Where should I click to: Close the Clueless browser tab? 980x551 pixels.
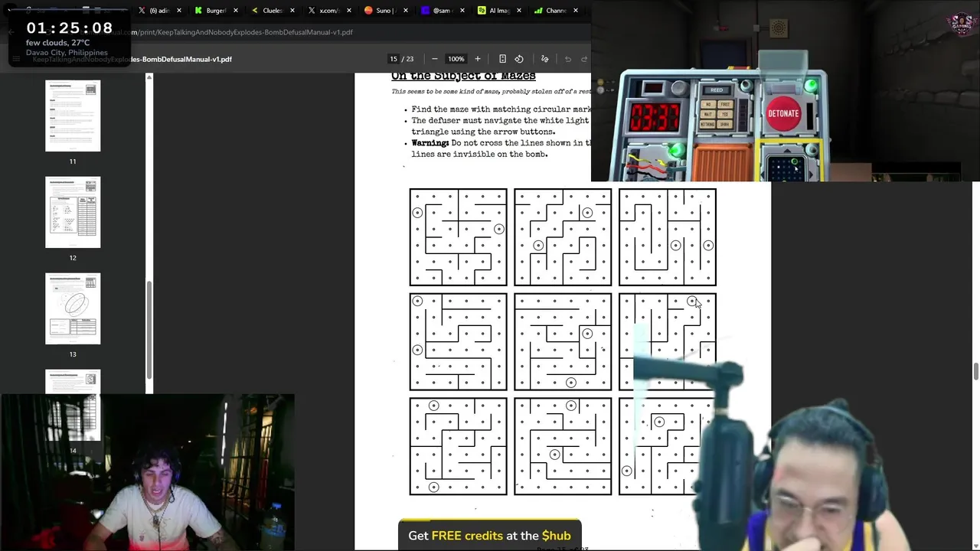[292, 11]
